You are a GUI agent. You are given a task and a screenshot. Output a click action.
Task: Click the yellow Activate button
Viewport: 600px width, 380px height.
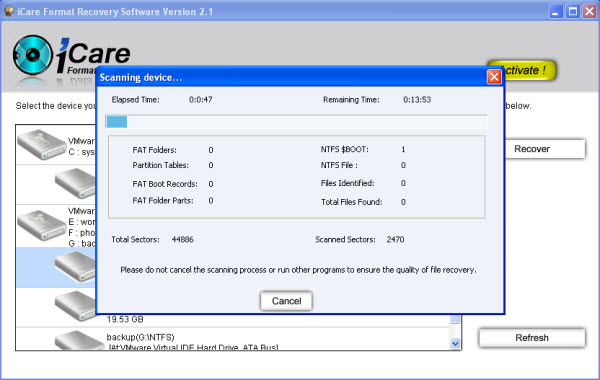pyautogui.click(x=530, y=70)
